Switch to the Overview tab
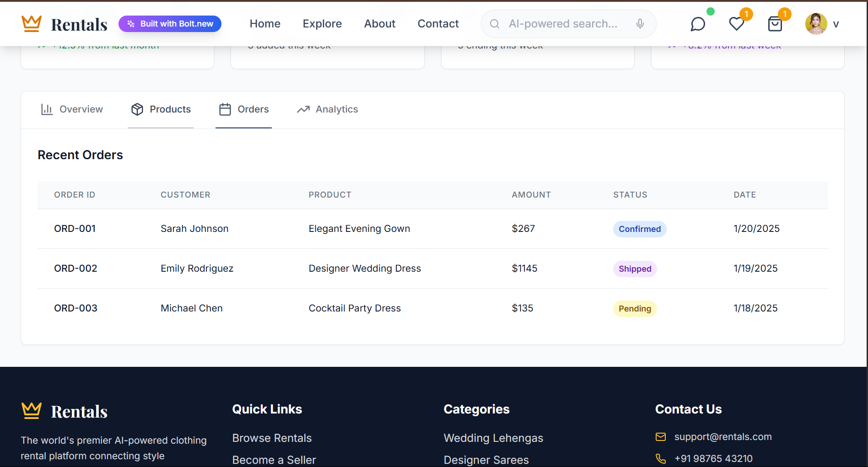The width and height of the screenshot is (868, 467). point(72,109)
